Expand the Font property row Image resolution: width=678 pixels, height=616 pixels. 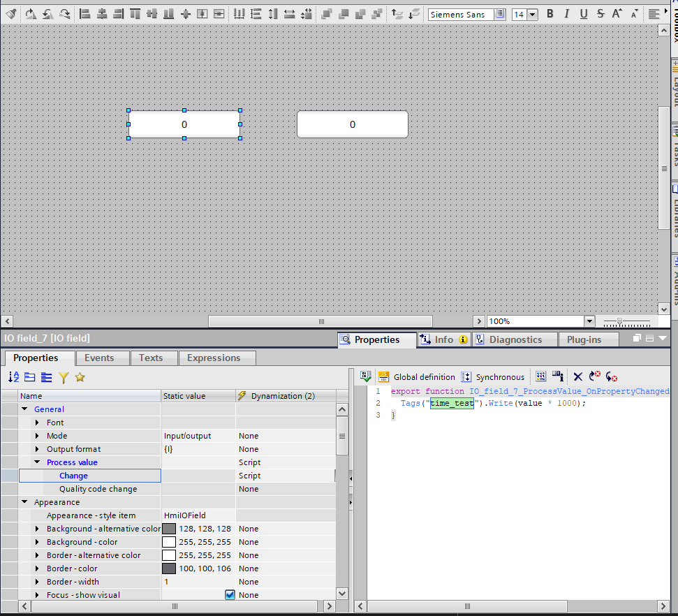point(38,423)
